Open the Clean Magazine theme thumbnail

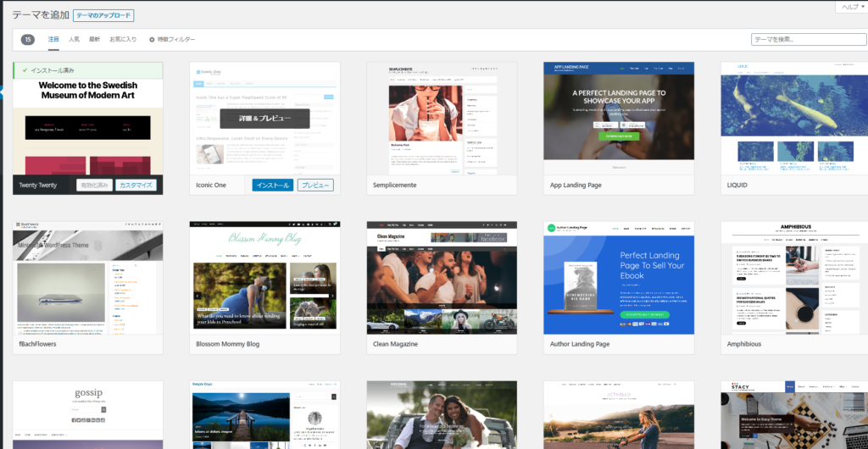point(441,278)
